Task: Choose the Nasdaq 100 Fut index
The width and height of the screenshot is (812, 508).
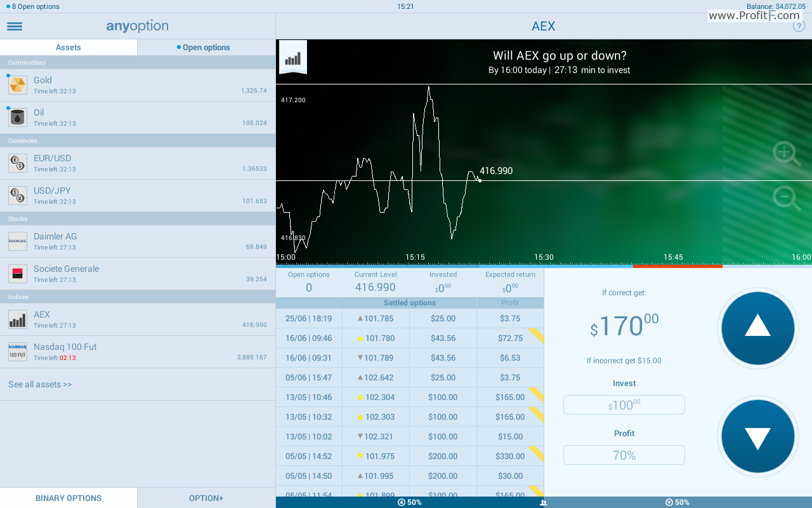Action: point(138,352)
